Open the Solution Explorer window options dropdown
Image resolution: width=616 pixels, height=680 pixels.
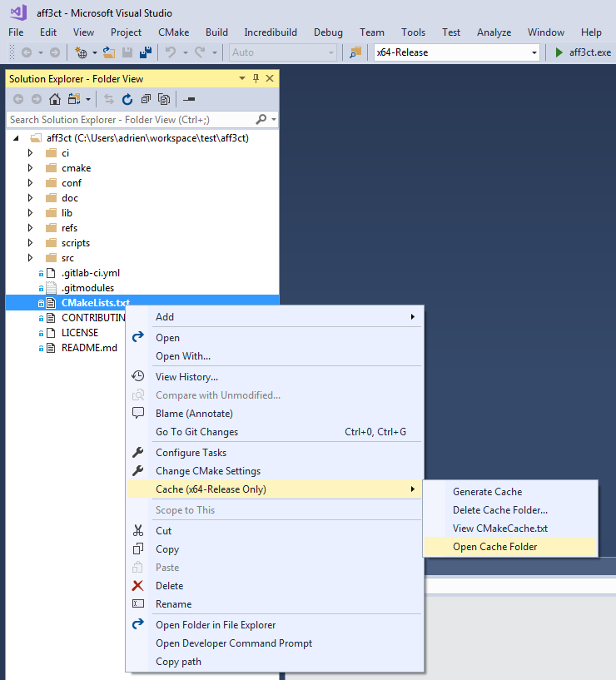click(x=242, y=78)
